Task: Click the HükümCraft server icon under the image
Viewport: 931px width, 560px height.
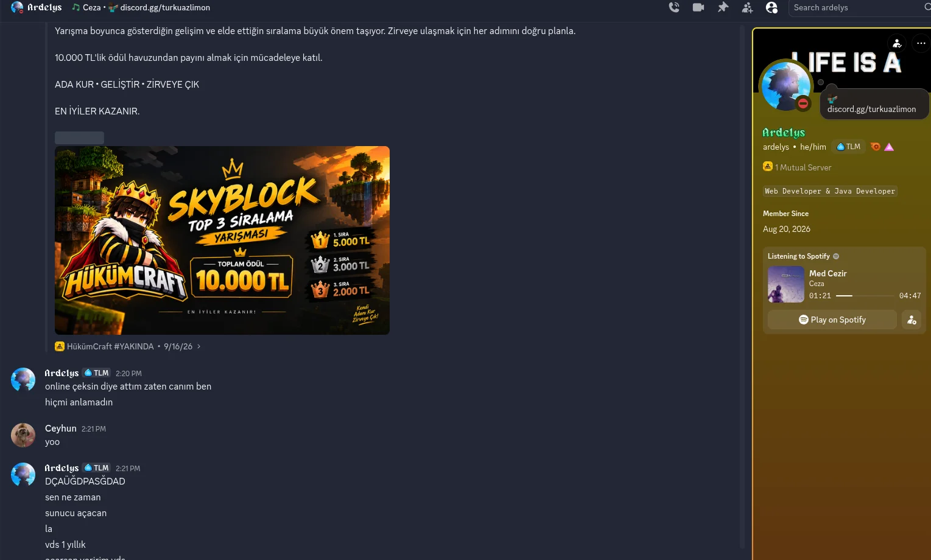Action: pos(60,346)
